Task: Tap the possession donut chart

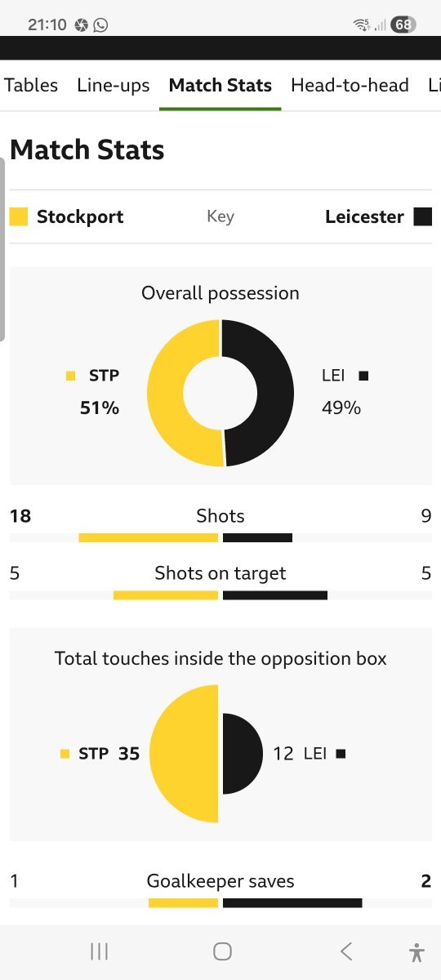Action: 220,393
